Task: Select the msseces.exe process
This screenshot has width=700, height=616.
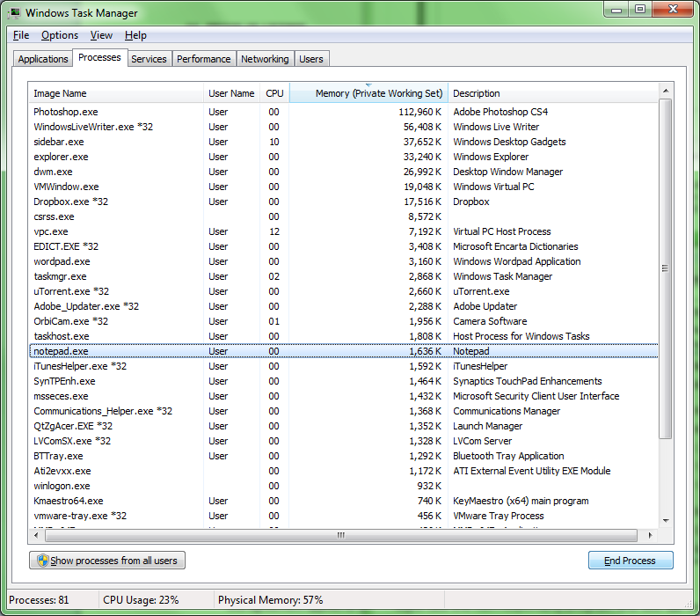Action: point(343,396)
